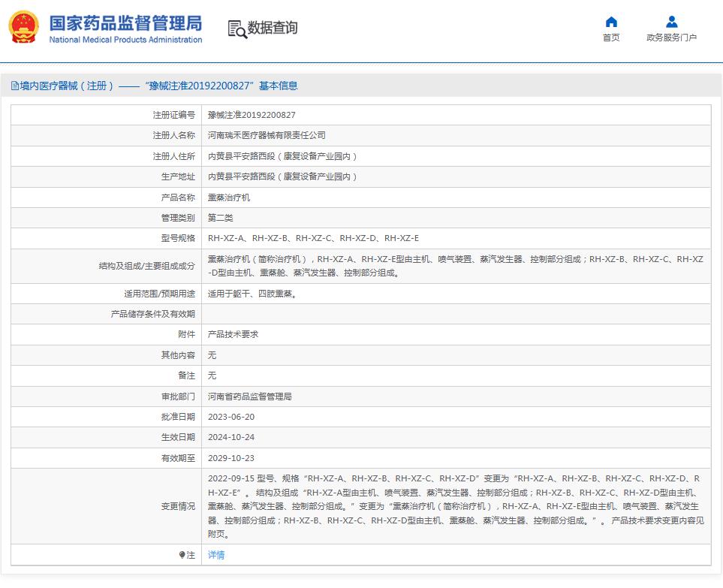The width and height of the screenshot is (723, 588).
Task: Click the document icon before the breadcrumb title
Action: [x=14, y=86]
